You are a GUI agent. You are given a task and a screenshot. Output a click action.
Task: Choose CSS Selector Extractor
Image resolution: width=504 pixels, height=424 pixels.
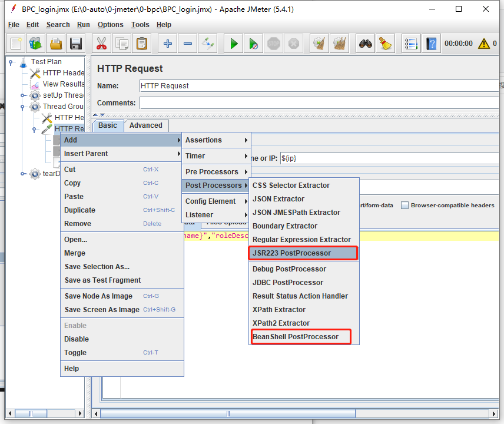304,185
